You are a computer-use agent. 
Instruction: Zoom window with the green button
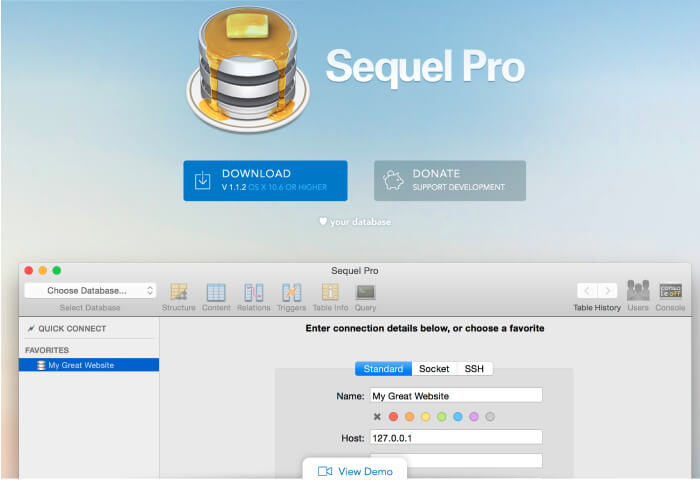click(57, 270)
